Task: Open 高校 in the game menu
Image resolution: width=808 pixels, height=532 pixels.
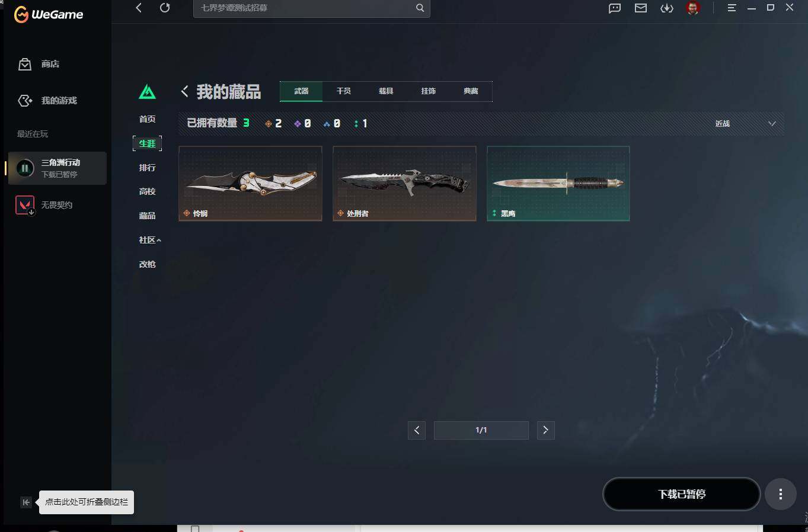Action: click(147, 191)
